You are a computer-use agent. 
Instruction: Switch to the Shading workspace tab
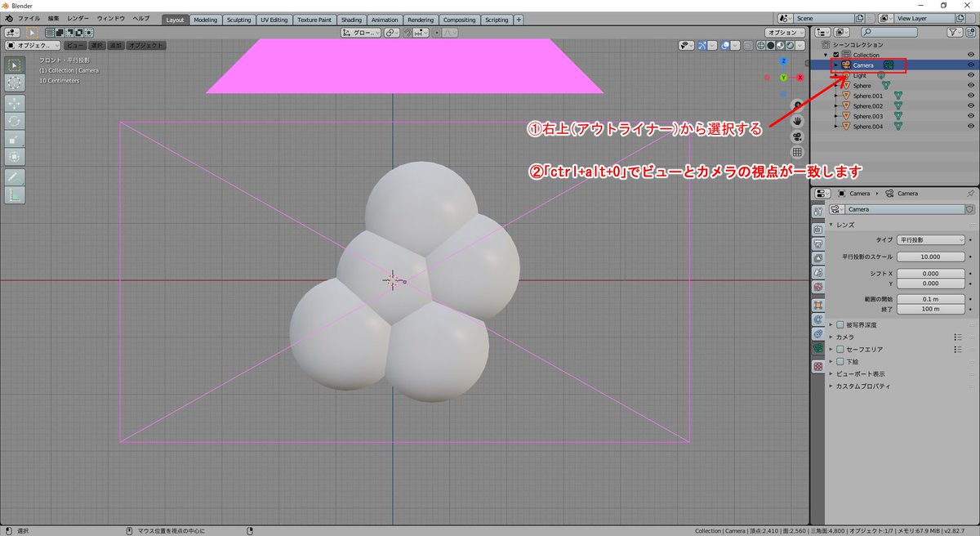[x=351, y=20]
